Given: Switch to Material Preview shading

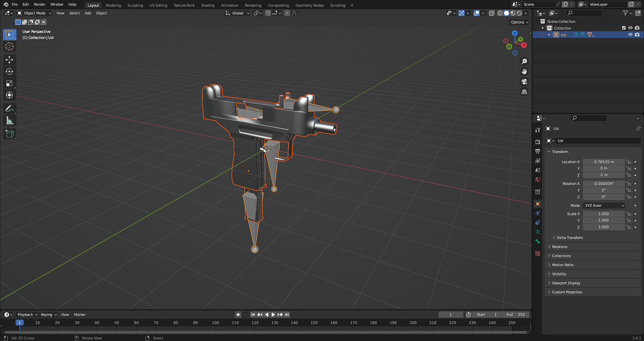Looking at the screenshot, I should (x=512, y=13).
